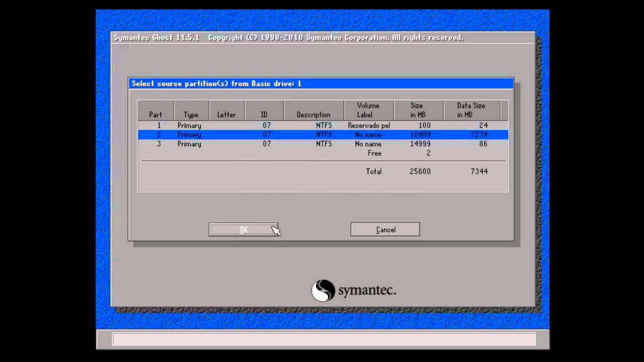Image resolution: width=644 pixels, height=362 pixels.
Task: Click the "Primary" type of partition 1
Action: (x=189, y=125)
